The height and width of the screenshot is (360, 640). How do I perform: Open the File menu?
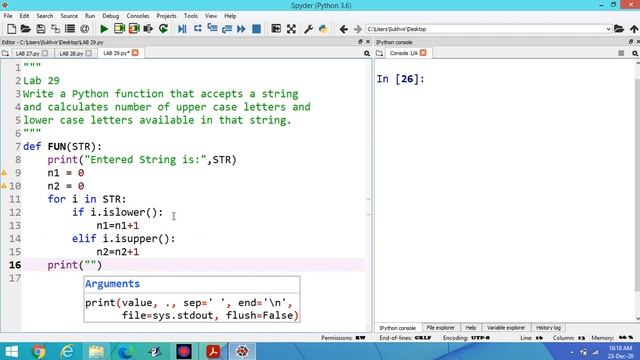(8, 16)
